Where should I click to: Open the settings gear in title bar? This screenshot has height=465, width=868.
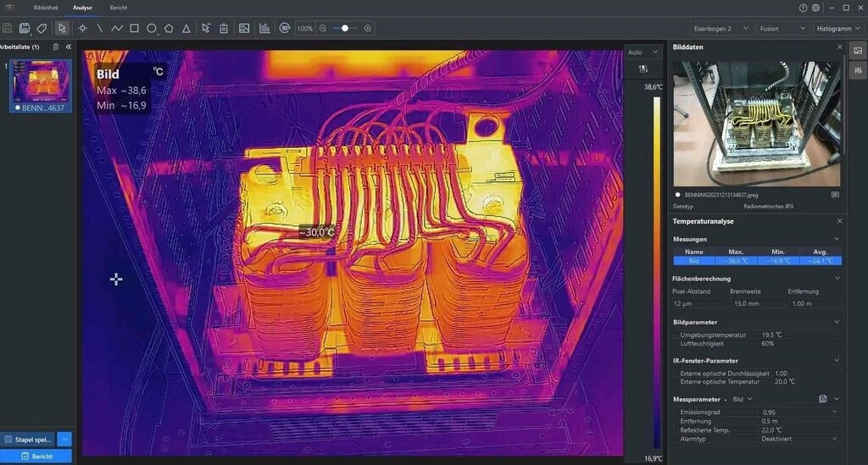pyautogui.click(x=815, y=8)
